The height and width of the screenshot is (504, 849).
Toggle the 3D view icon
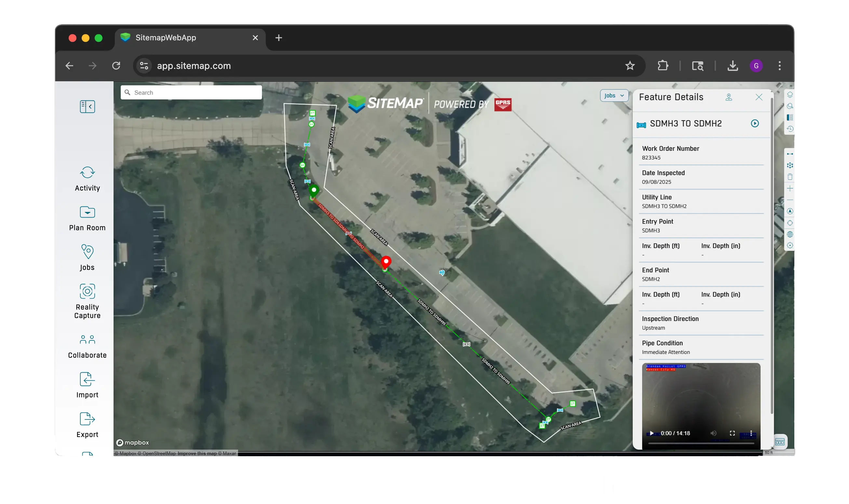click(790, 166)
